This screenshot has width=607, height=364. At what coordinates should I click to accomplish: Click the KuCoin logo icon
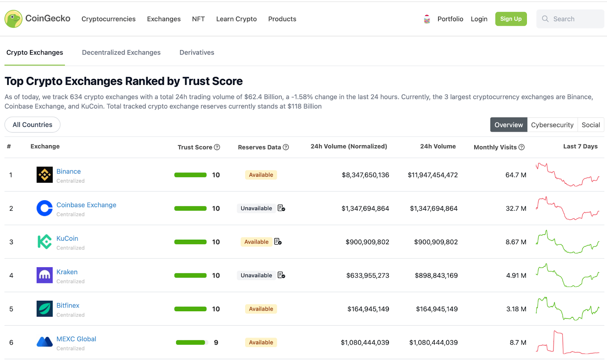44,242
